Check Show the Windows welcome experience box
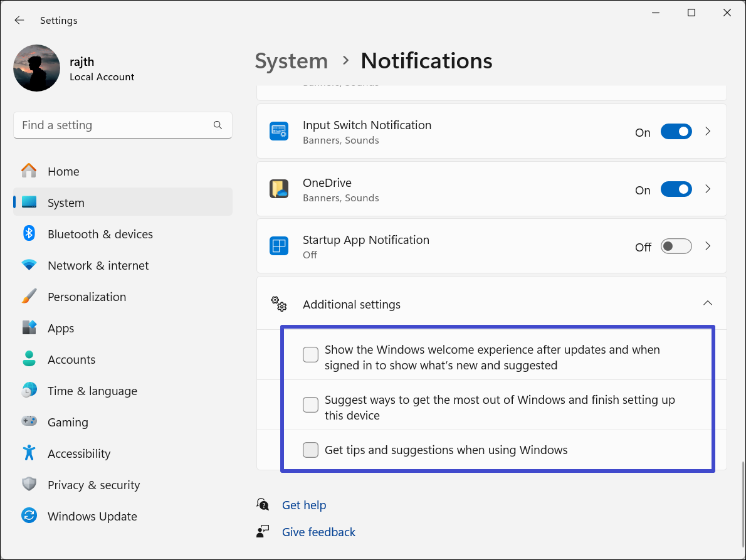Image resolution: width=746 pixels, height=560 pixels. 310,355
